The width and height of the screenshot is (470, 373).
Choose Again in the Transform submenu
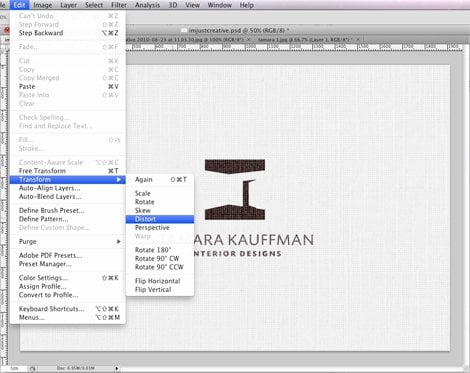coord(160,179)
